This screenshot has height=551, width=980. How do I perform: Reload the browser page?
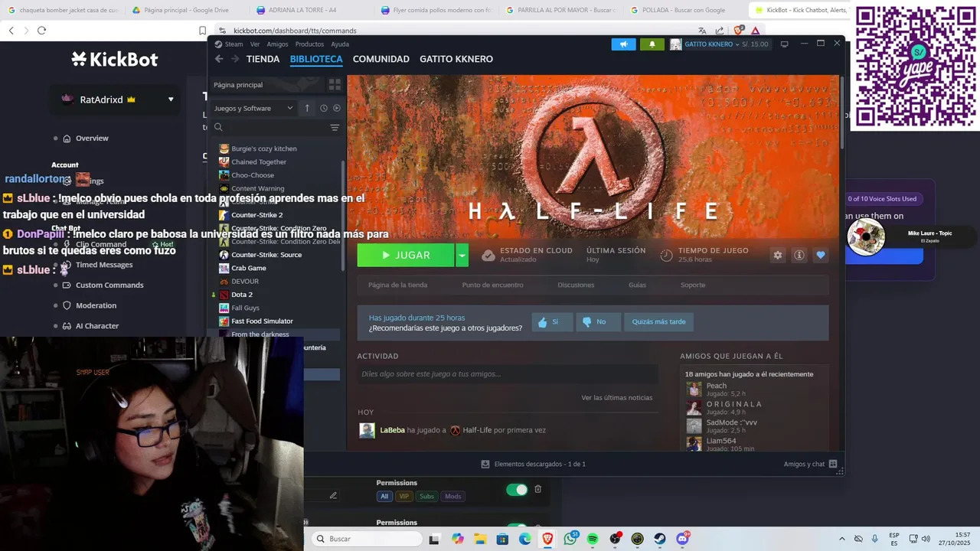pos(41,31)
